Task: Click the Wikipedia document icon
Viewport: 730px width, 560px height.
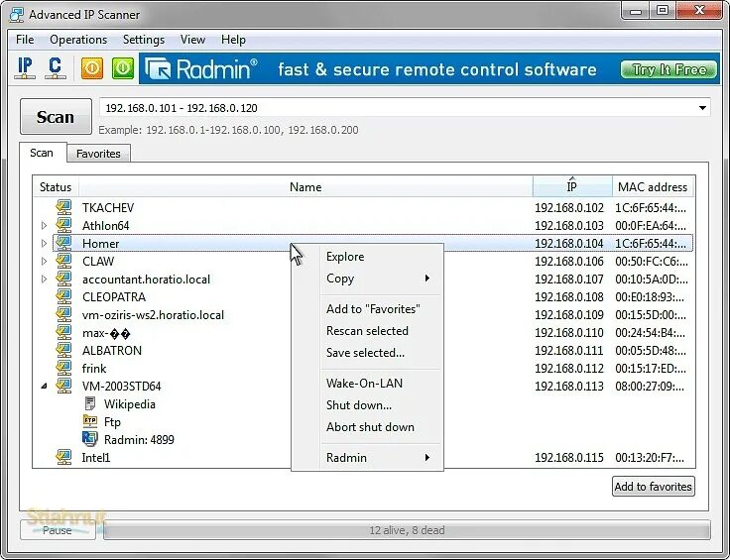Action: click(x=90, y=403)
